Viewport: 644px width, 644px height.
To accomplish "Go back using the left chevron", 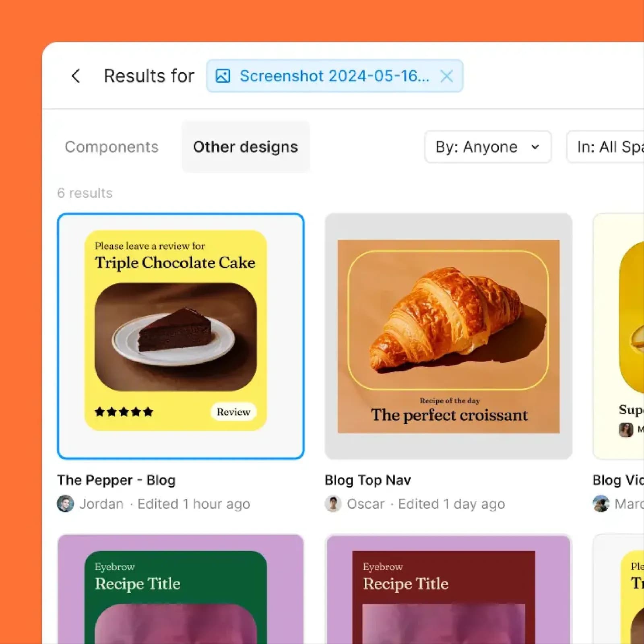I will pyautogui.click(x=76, y=76).
